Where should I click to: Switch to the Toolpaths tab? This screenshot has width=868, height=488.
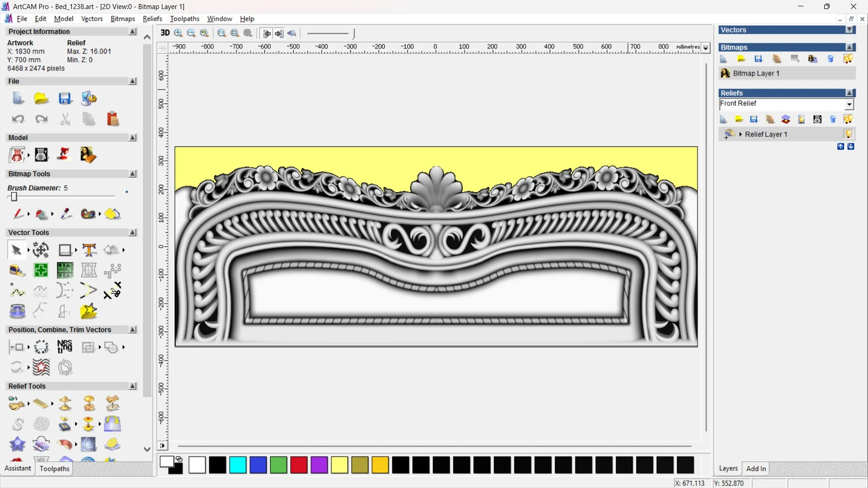(54, 469)
